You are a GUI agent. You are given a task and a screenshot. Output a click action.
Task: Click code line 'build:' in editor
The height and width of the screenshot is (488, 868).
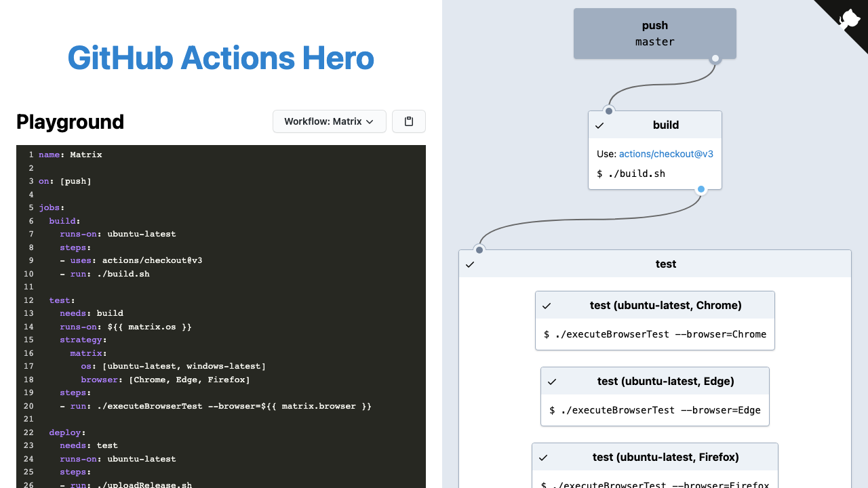pyautogui.click(x=65, y=221)
